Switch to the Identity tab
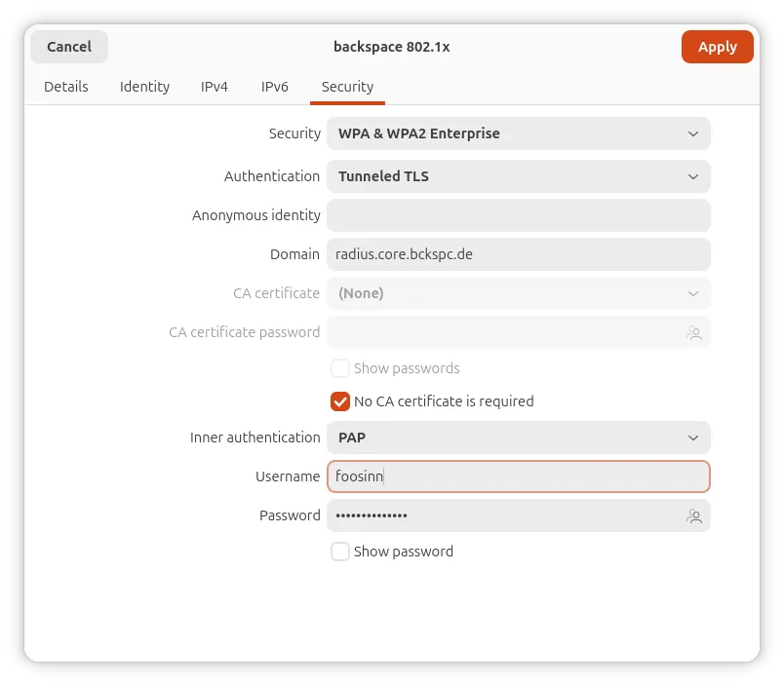The image size is (784, 686). (x=144, y=87)
